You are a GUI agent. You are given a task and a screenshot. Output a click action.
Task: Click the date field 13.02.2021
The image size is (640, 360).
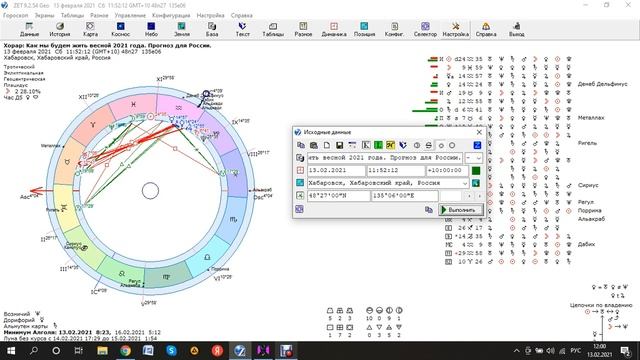pyautogui.click(x=336, y=170)
